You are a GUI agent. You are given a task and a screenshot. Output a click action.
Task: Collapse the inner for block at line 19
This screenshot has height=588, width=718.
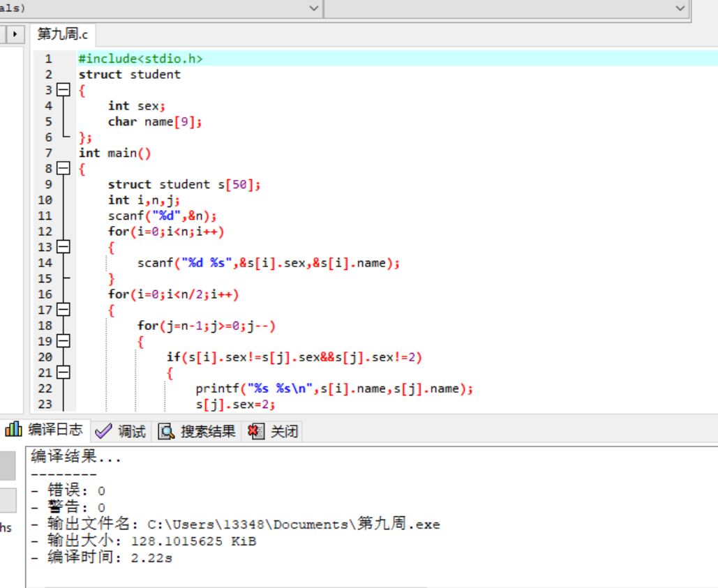point(63,341)
